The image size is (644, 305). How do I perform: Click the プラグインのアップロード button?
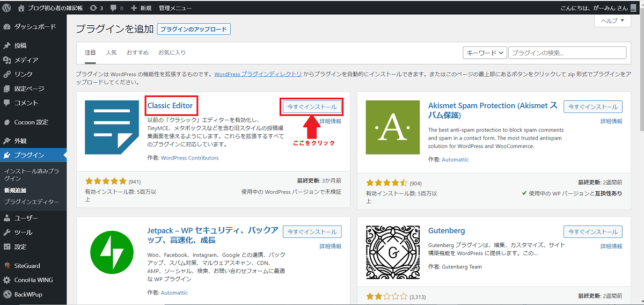tap(194, 29)
